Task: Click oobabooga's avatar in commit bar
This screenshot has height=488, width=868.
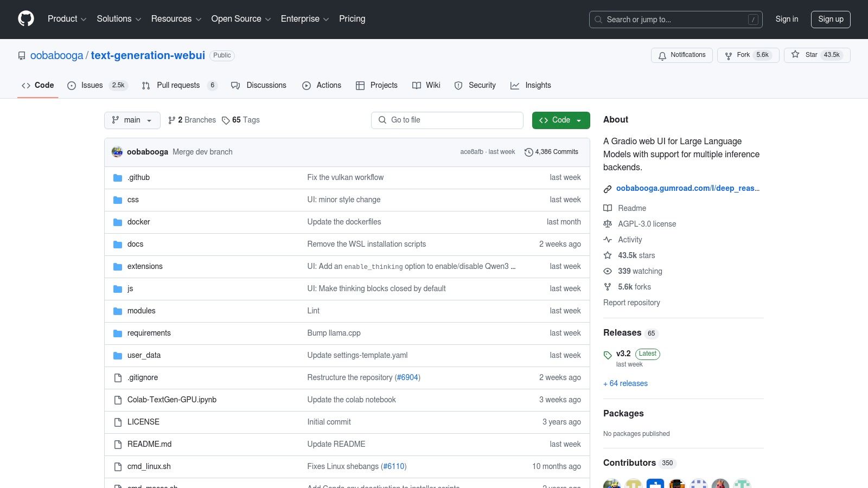Action: [x=117, y=152]
